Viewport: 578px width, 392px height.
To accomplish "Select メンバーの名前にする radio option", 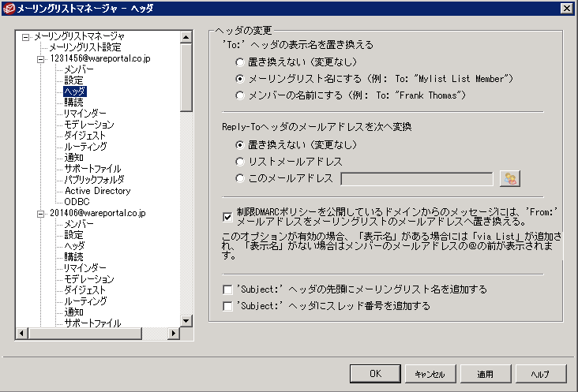I will pos(240,96).
